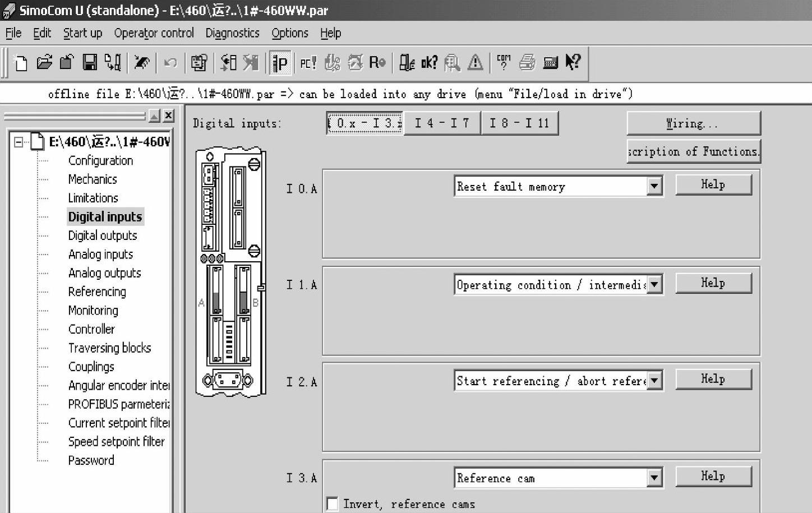Select Traversing blocks in the tree
This screenshot has width=812, height=513.
[109, 348]
